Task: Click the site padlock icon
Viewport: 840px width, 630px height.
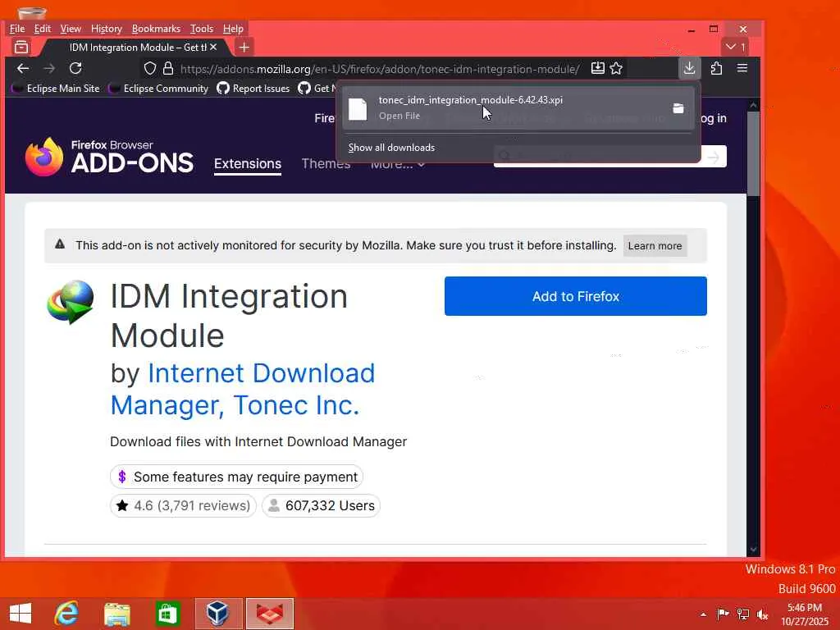Action: click(x=168, y=69)
